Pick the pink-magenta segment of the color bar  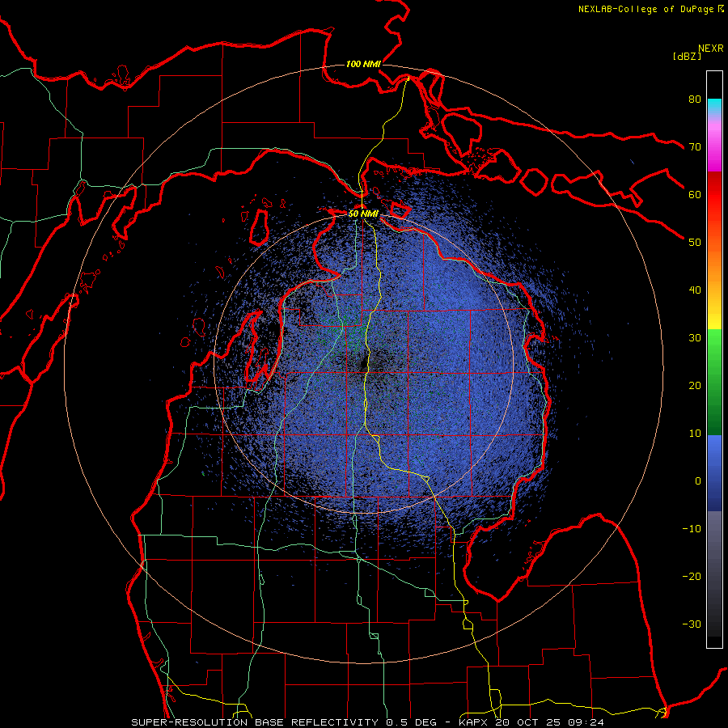[x=714, y=144]
